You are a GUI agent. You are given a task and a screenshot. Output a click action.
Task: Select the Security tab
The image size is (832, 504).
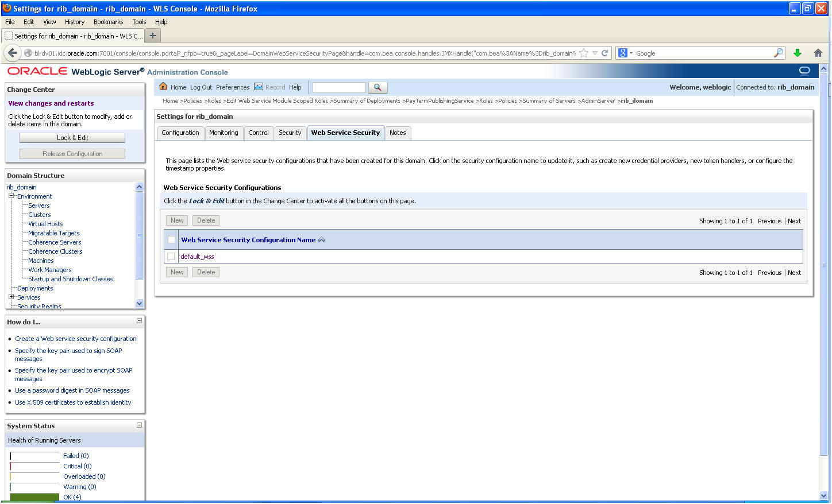coord(290,133)
